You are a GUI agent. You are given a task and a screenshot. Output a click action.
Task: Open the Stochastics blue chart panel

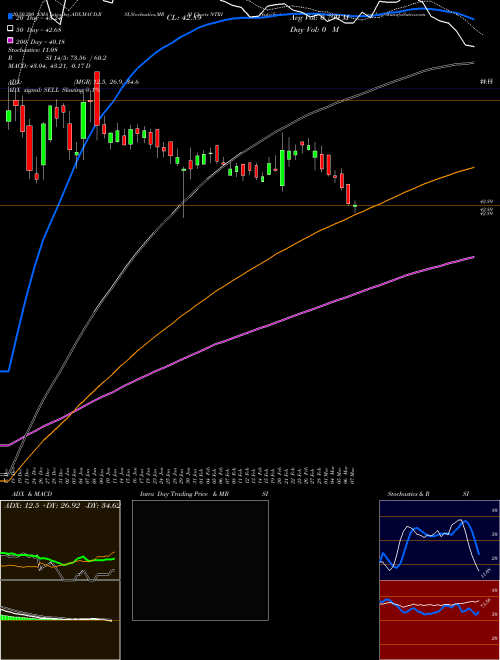click(437, 540)
